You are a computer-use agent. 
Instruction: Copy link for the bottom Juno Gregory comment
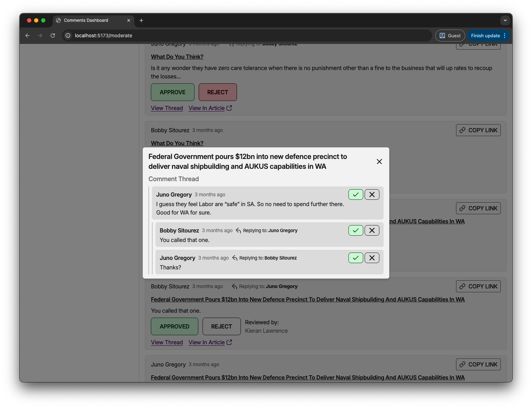point(478,364)
